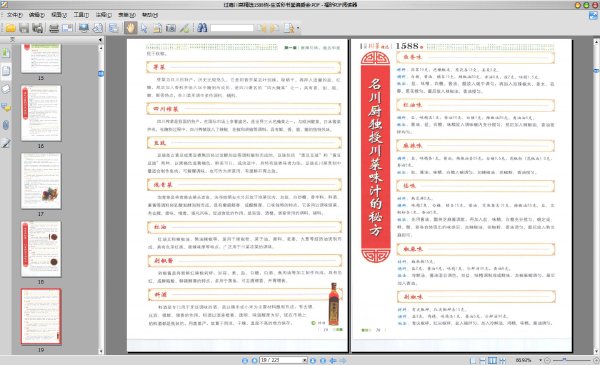Viewport: 600px width, 365px height.
Task: Select page 18 thumbnail
Action: coord(41,249)
